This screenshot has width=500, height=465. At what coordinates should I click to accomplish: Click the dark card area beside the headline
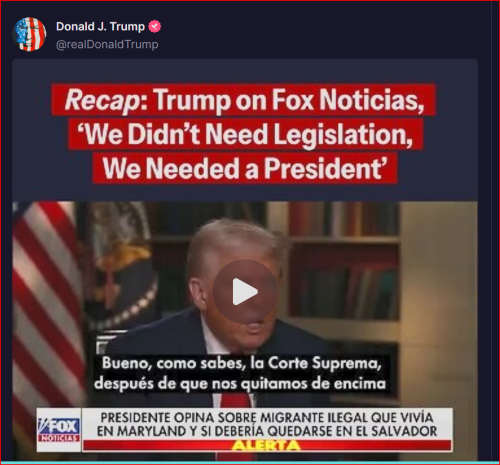[x=457, y=133]
